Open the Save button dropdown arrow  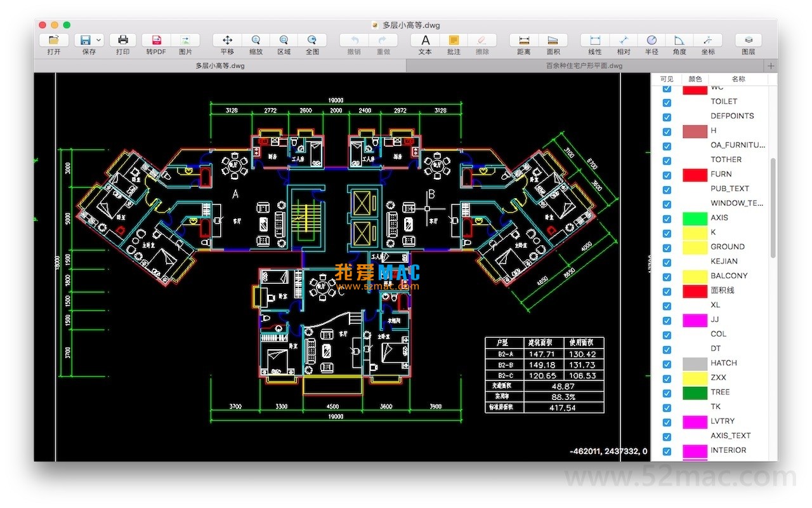[x=98, y=39]
